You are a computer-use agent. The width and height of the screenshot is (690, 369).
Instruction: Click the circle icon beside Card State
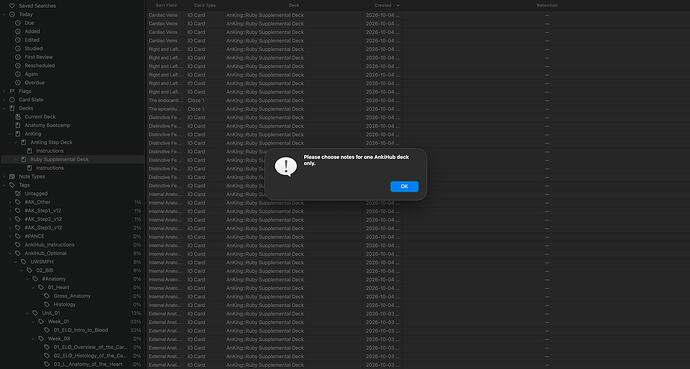(12, 100)
